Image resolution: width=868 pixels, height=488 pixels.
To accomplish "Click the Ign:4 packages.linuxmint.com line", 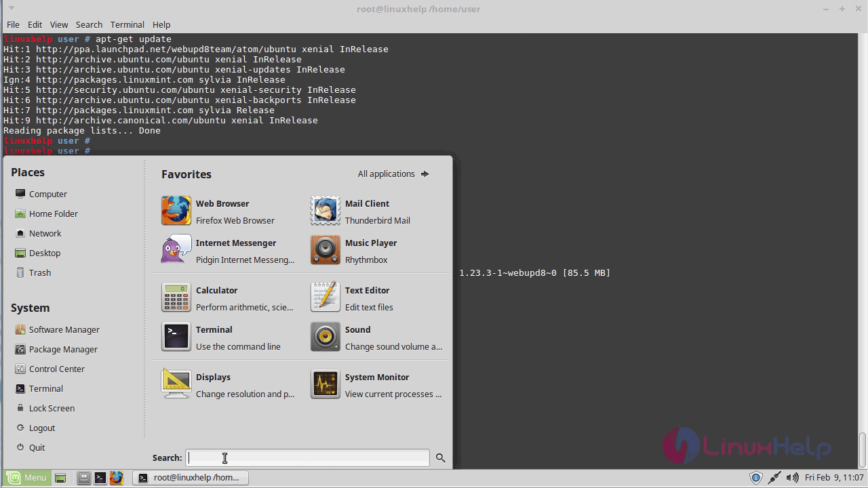I will 144,80.
